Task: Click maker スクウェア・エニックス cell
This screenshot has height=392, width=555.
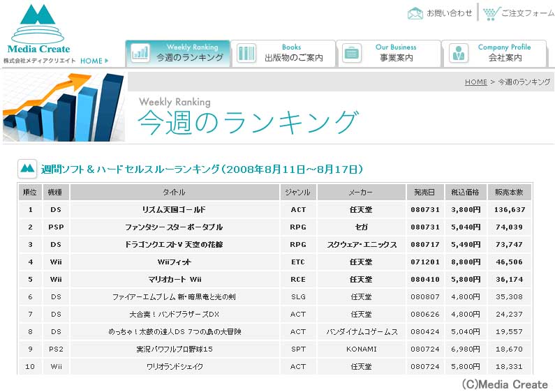Action: (x=361, y=244)
